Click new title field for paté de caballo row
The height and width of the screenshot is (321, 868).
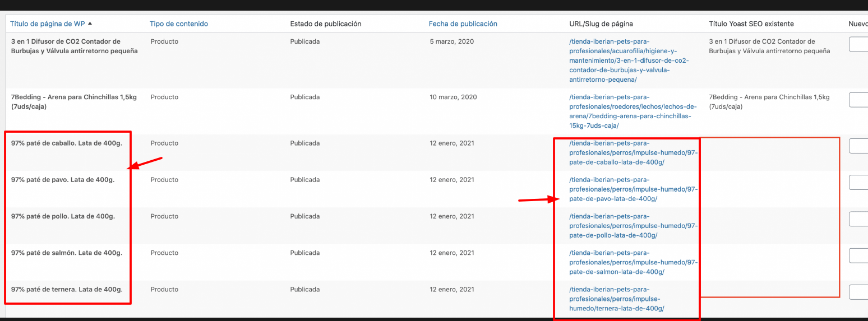pyautogui.click(x=858, y=146)
